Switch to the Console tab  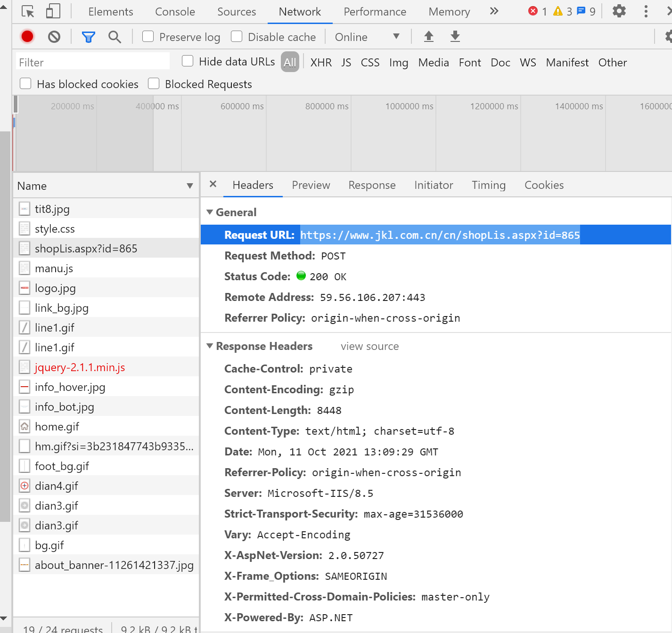[x=175, y=12]
